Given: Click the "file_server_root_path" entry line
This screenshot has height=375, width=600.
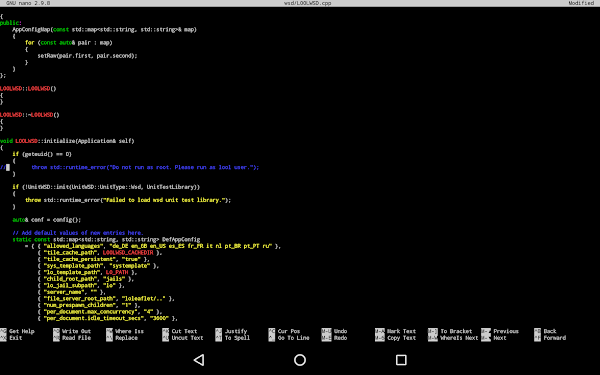Looking at the screenshot, I should click(x=106, y=298).
